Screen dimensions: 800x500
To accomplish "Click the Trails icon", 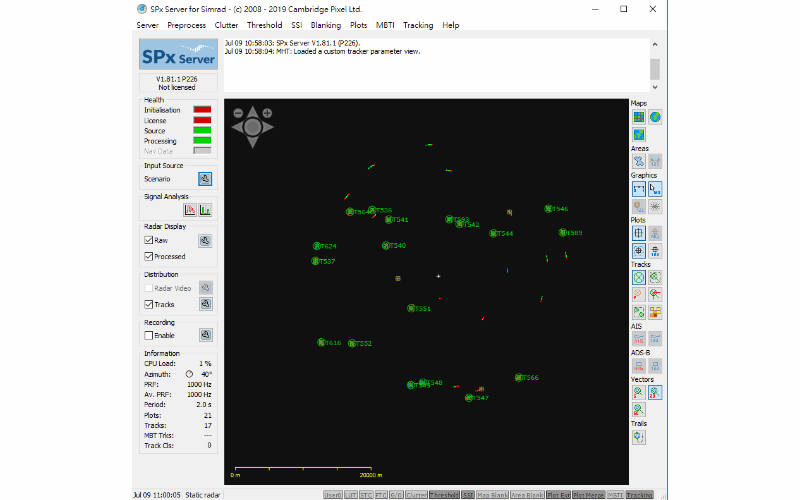I will click(639, 437).
